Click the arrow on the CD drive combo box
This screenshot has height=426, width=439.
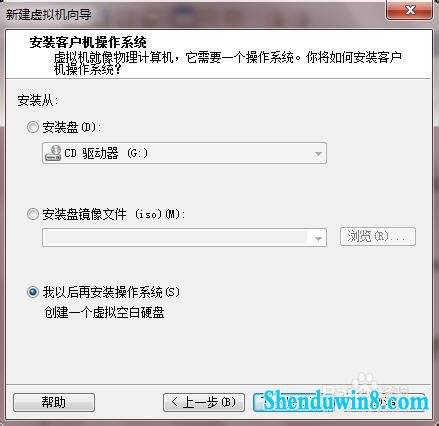(x=318, y=153)
